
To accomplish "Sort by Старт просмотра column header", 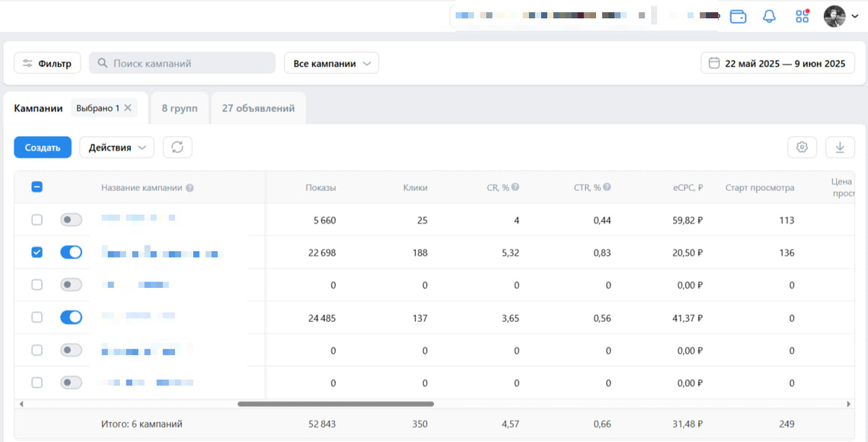I will [759, 187].
